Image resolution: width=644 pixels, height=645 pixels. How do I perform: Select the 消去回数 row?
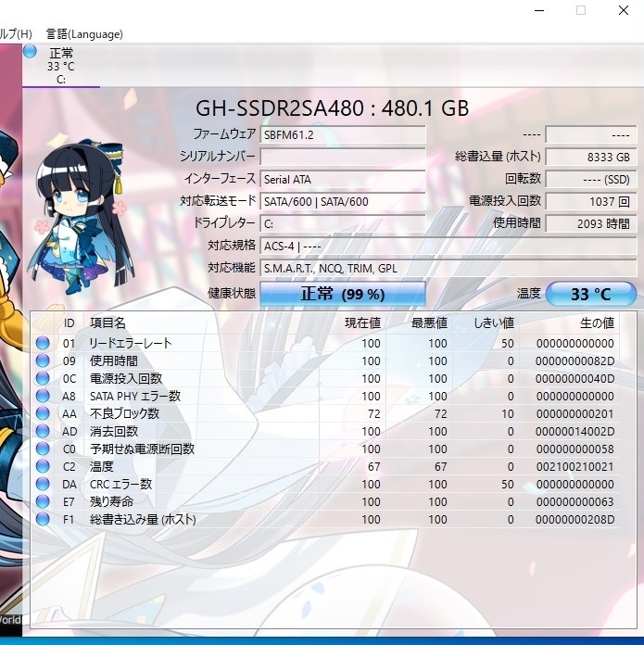[325, 431]
